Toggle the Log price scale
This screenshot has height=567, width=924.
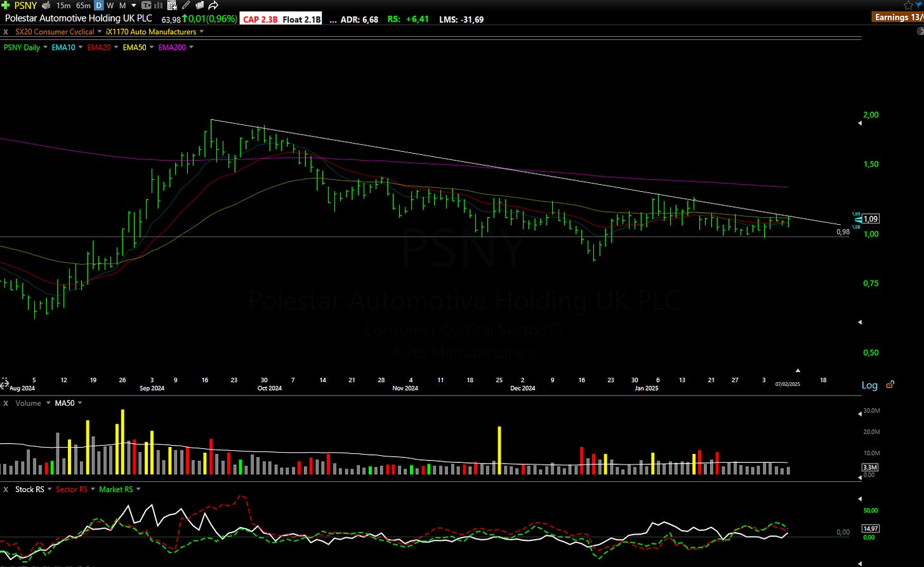[869, 385]
